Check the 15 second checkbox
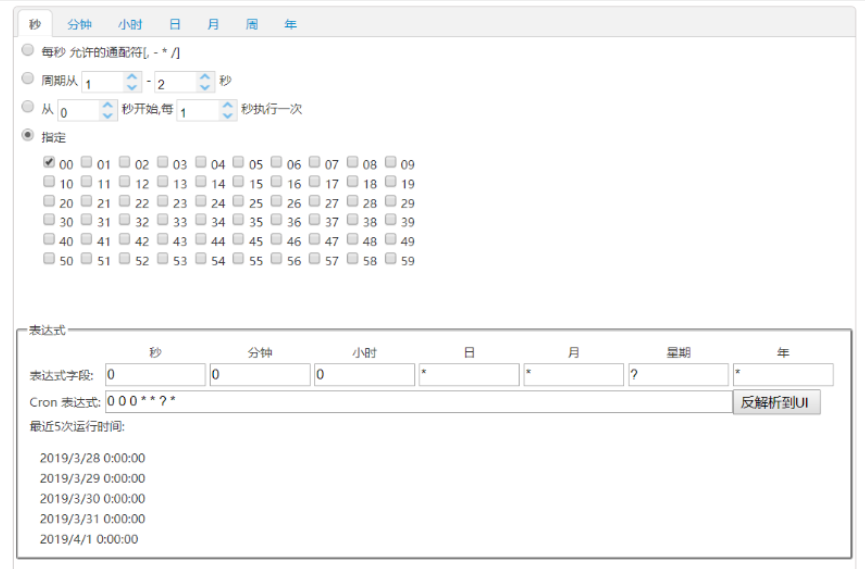 238,181
